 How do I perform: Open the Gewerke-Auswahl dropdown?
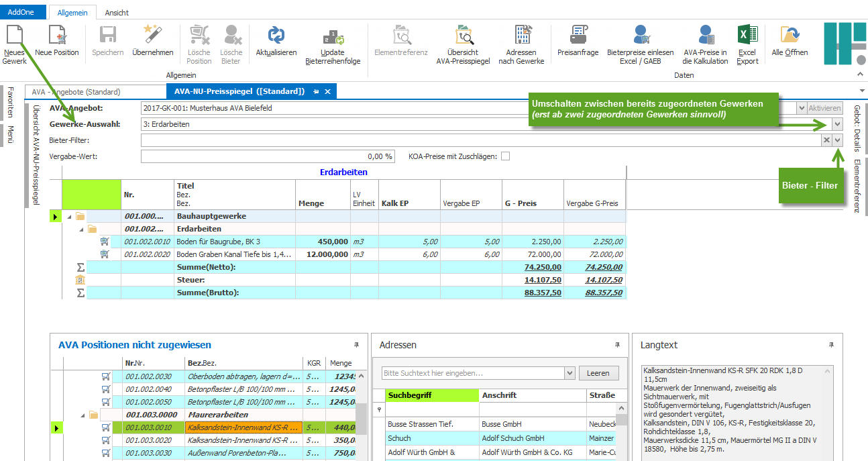tap(837, 124)
